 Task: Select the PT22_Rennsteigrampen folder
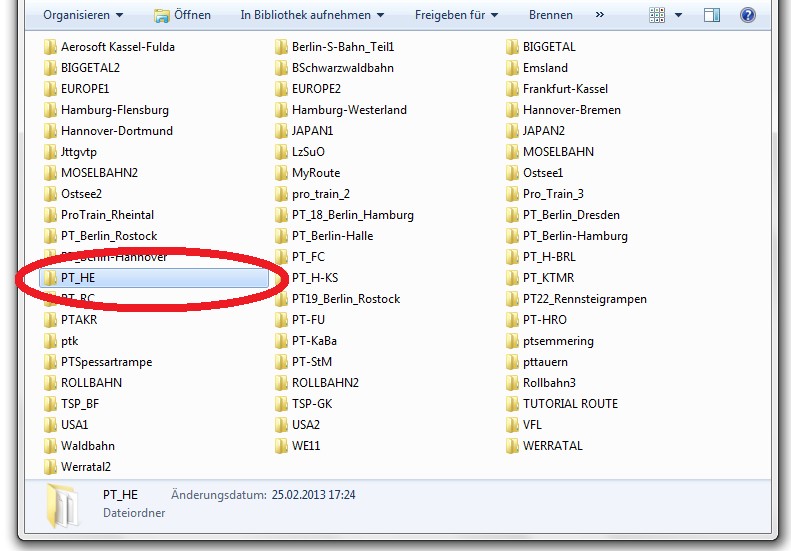coord(584,299)
